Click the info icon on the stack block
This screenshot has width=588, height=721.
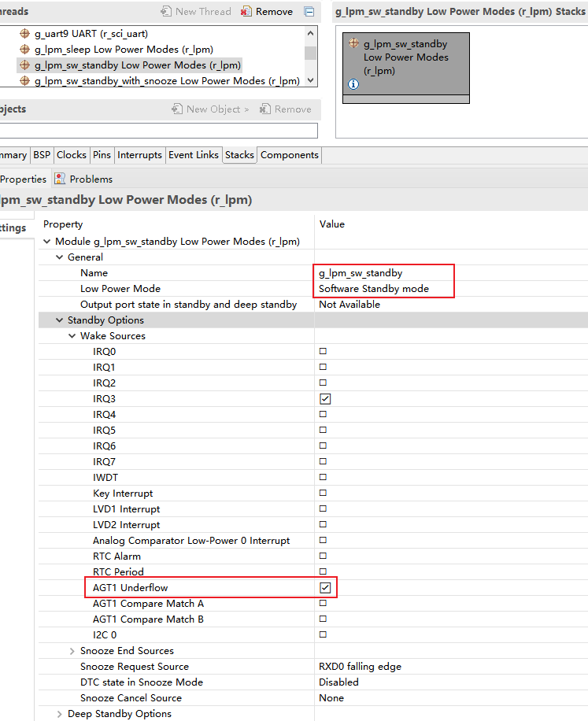pyautogui.click(x=353, y=84)
